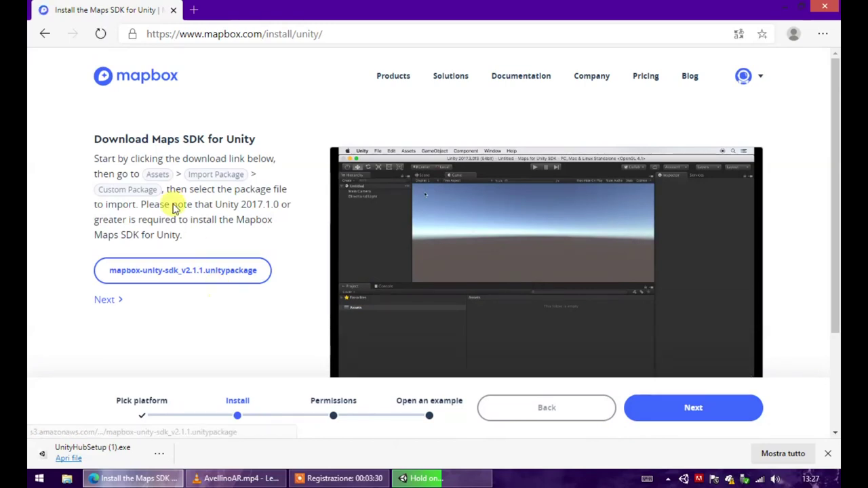Click the lock icon in the address bar
Screen dimensions: 868x488
(x=132, y=34)
